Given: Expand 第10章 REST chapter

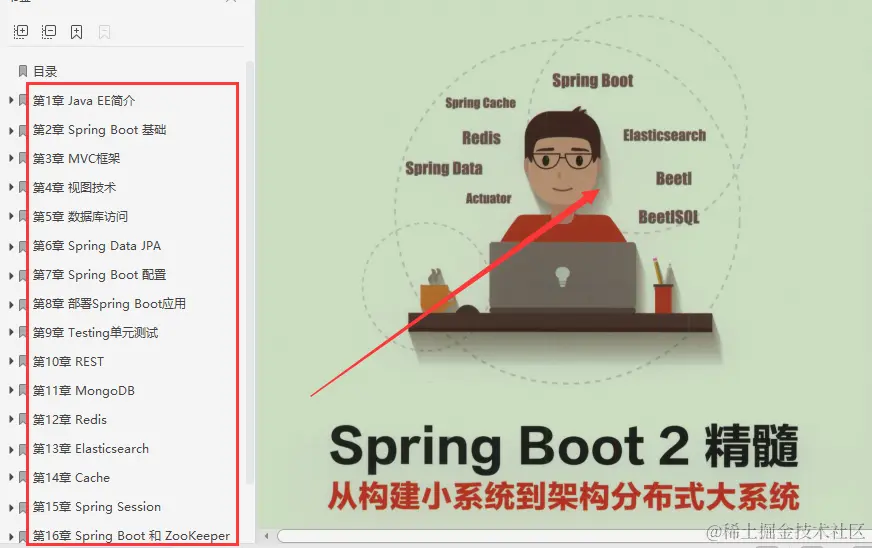Looking at the screenshot, I should coord(11,362).
